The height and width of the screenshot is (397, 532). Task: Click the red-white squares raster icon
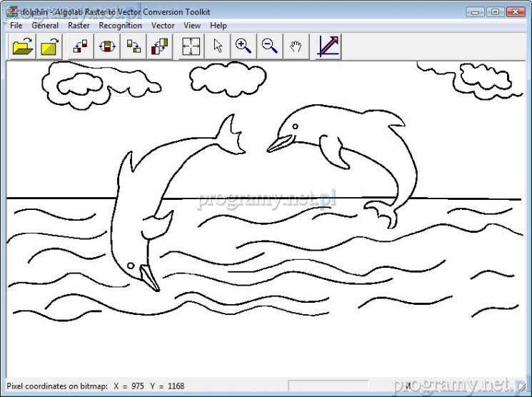click(81, 46)
